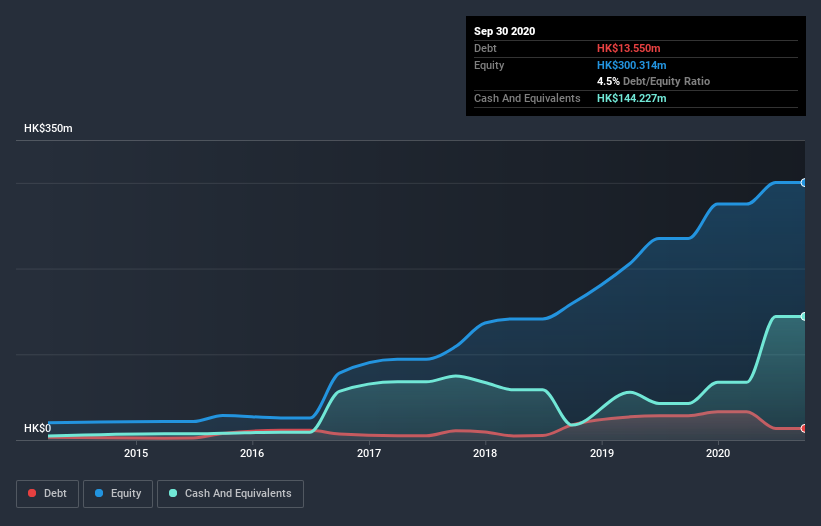This screenshot has height=526, width=821.
Task: Click the 2019 x-axis label
Action: click(x=602, y=453)
